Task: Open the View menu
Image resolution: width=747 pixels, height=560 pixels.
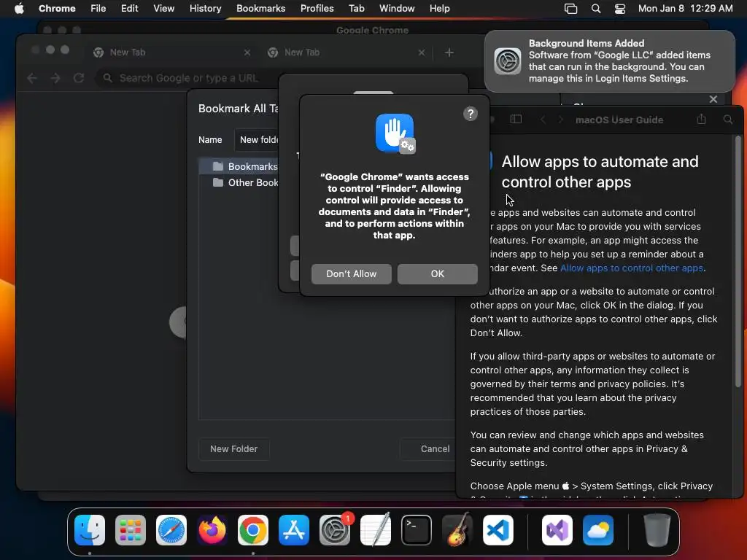Action: [164, 8]
